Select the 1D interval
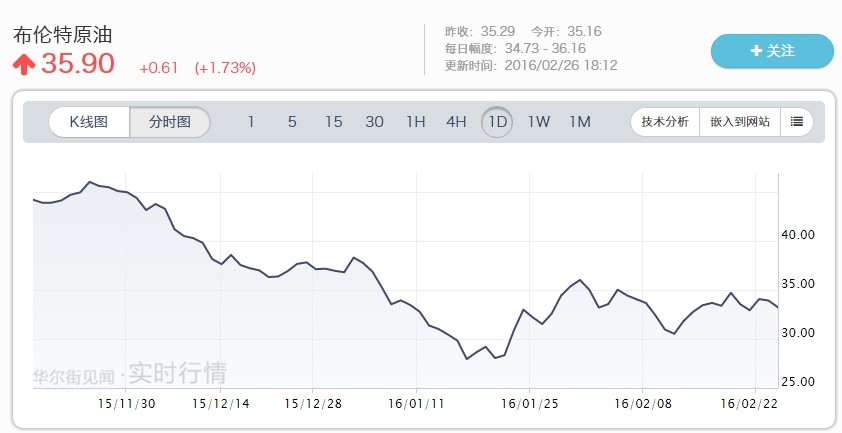Viewport: 842px width, 433px height. [x=497, y=122]
